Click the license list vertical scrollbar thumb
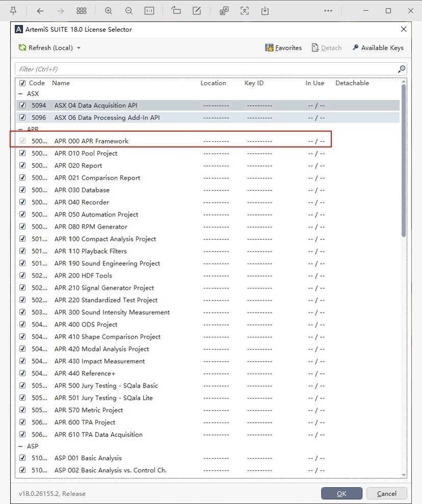422x504 pixels. (404, 161)
